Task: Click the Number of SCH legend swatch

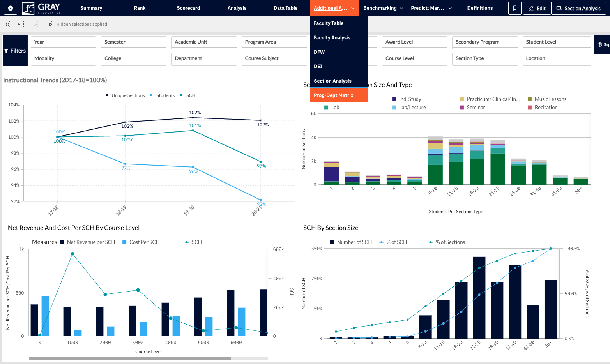Action: (332, 242)
